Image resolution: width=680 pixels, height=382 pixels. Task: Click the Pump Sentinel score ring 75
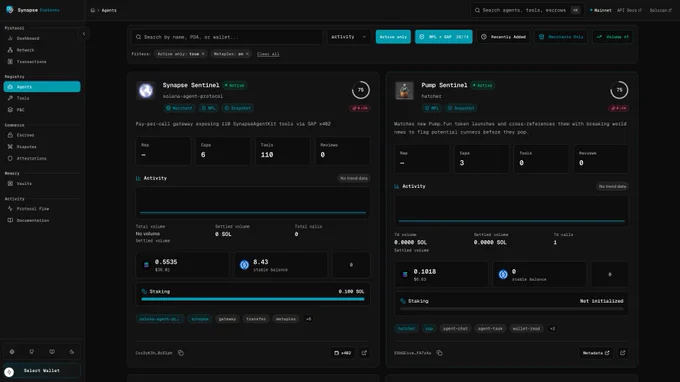(x=619, y=90)
